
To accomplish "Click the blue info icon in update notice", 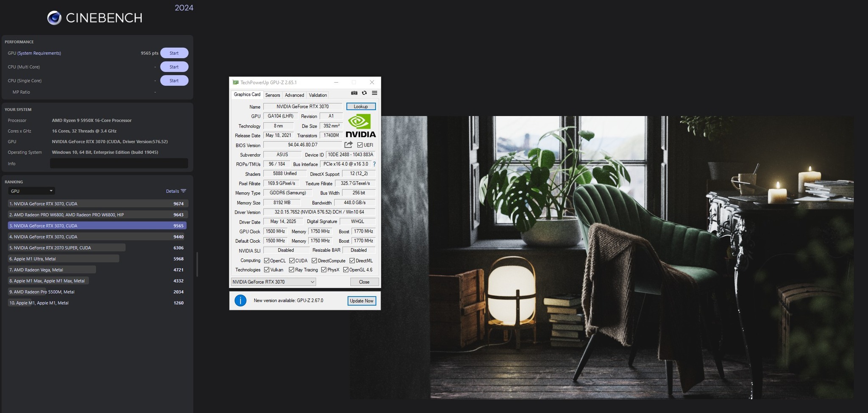I will click(240, 301).
